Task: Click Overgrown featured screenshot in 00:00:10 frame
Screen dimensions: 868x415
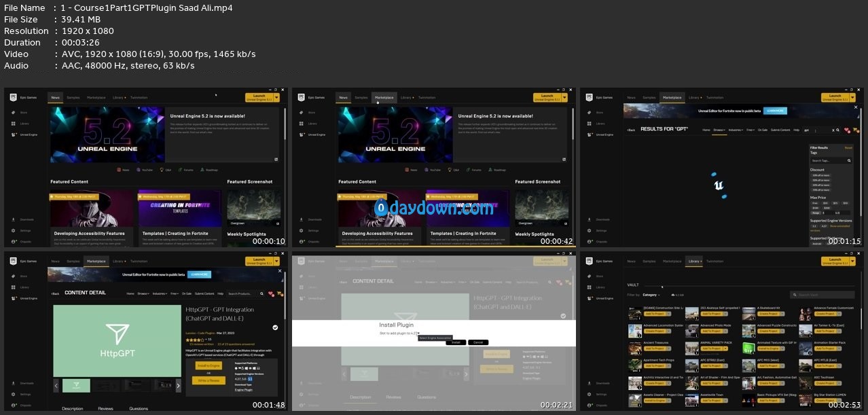Action: pos(253,207)
